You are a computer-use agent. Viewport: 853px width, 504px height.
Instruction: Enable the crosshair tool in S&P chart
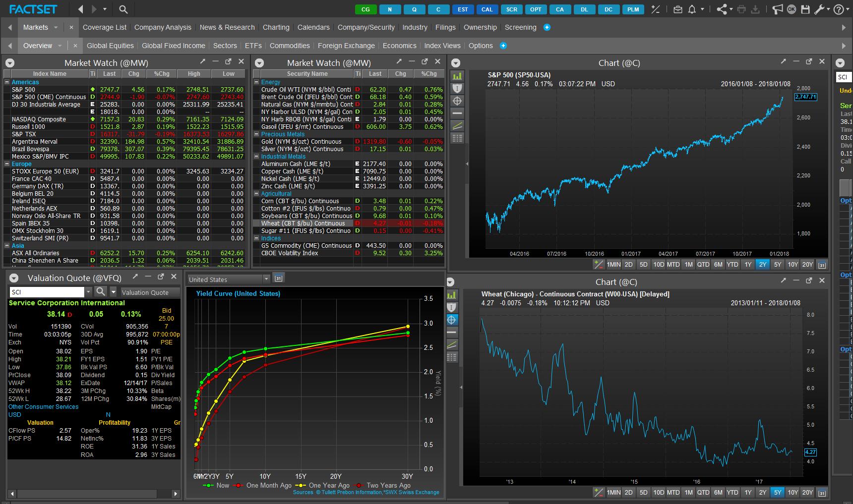457,101
